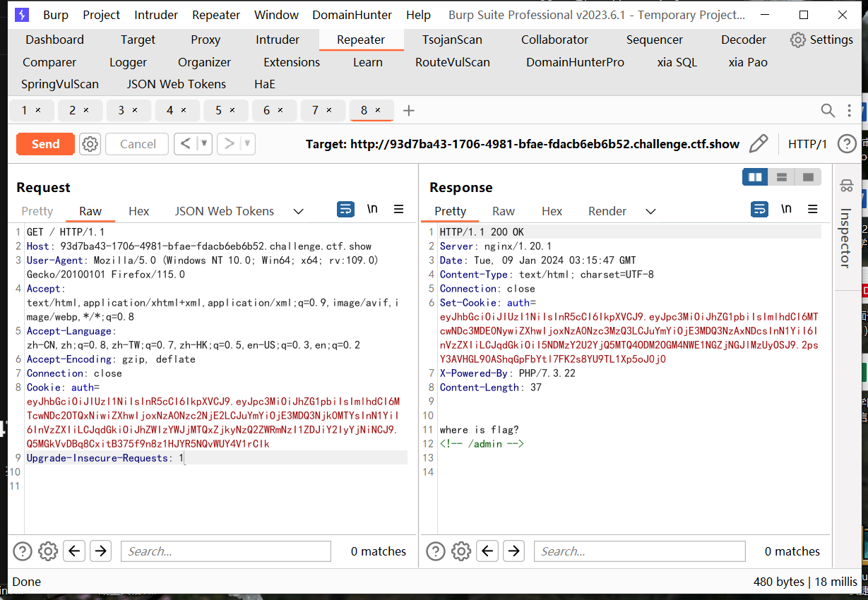
Task: Open JSON Web Tokens extension tab
Action: pyautogui.click(x=177, y=84)
